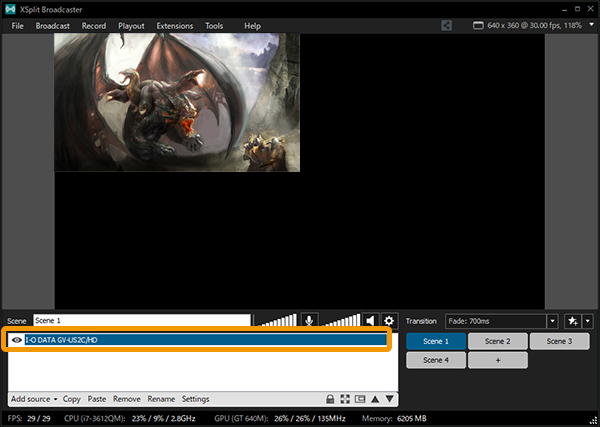Screen dimensions: 600x427
Task: Click the lock source icon
Action: [x=330, y=399]
